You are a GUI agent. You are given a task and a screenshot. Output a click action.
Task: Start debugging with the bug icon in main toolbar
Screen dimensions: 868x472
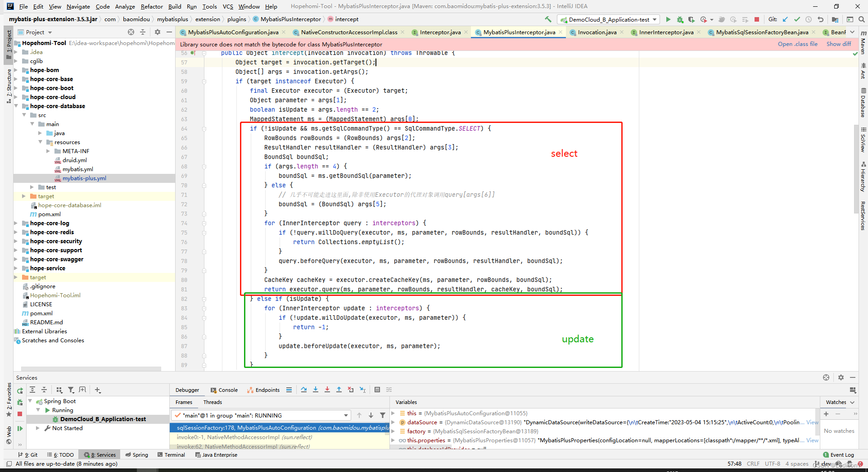(680, 19)
